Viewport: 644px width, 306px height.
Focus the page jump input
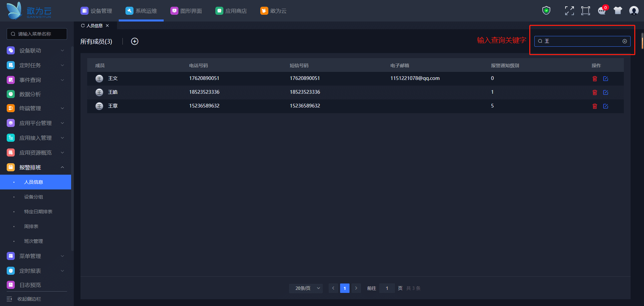click(387, 288)
